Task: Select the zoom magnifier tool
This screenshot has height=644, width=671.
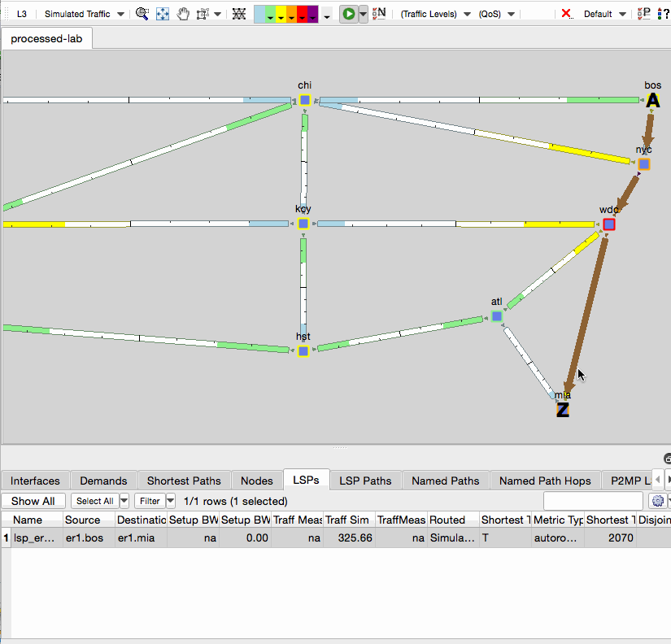Action: [141, 14]
